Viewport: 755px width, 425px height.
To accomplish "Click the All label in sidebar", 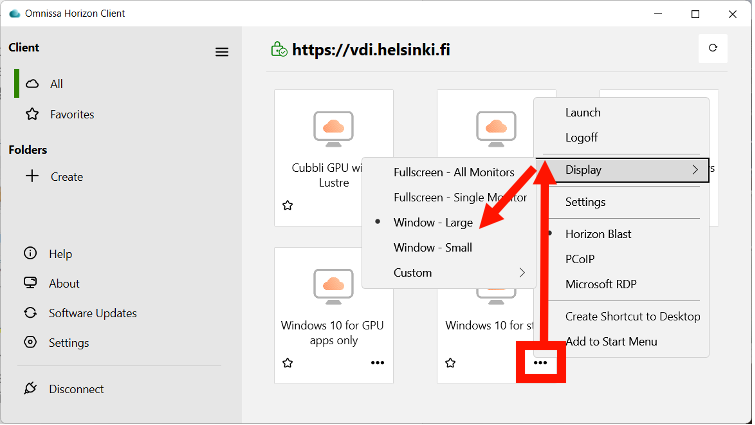I will point(56,84).
